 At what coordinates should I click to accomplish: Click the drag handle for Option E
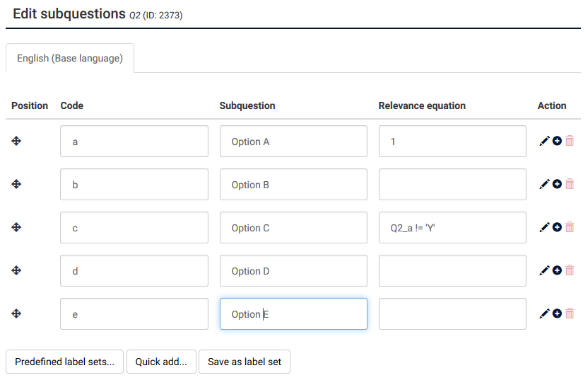tap(16, 313)
